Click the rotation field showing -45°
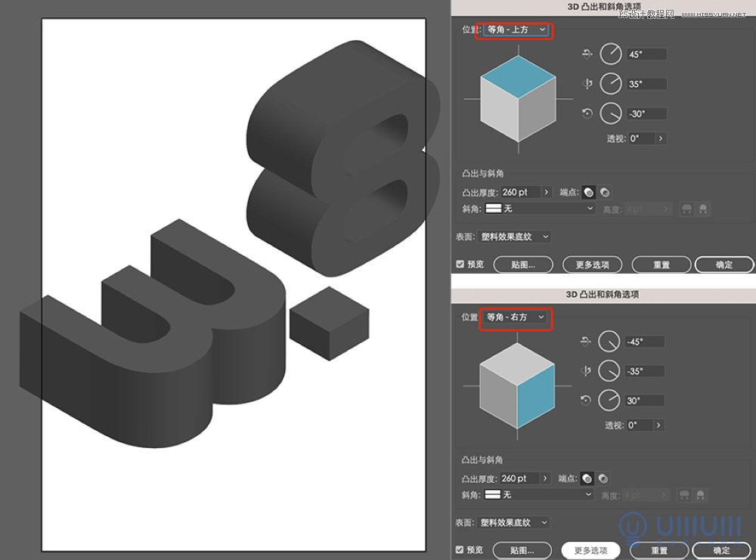The height and width of the screenshot is (560, 756). click(644, 342)
